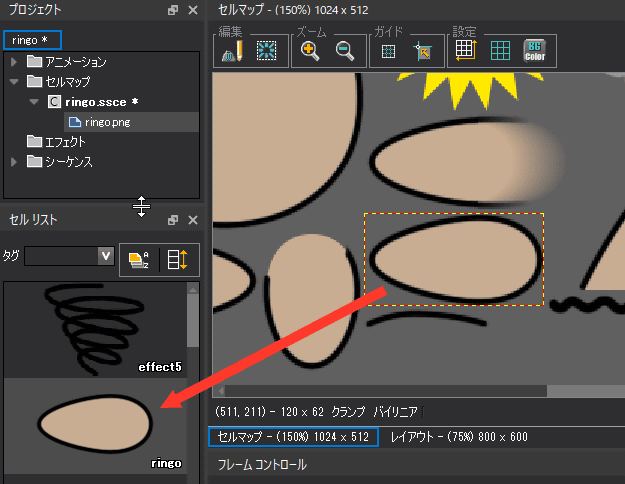Switch to レイアウト (75%) tab
625x484 pixels.
point(459,437)
